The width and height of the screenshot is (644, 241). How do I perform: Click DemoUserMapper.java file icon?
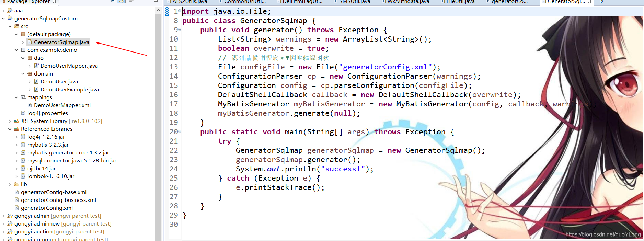coord(36,66)
